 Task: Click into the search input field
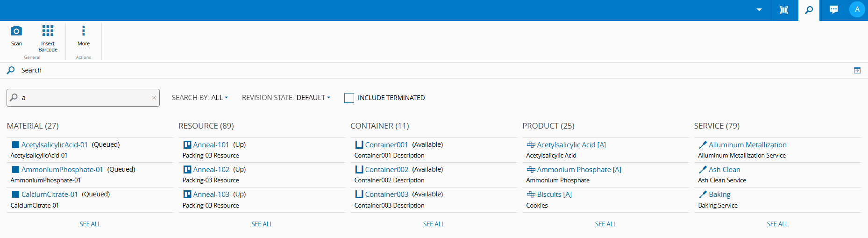click(84, 98)
